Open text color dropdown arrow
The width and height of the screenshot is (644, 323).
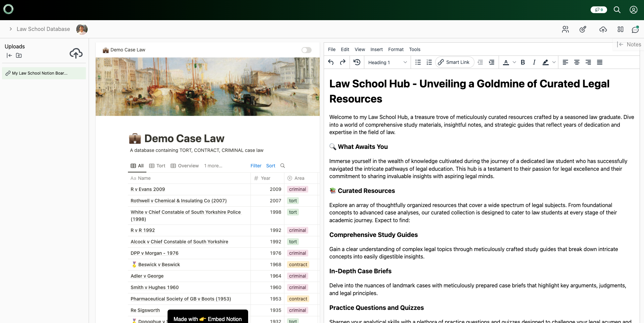tap(514, 62)
